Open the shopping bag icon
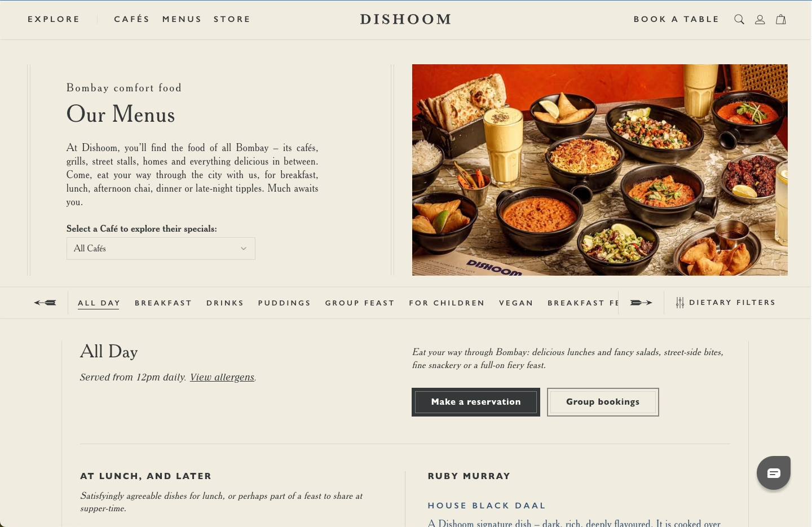 (781, 19)
